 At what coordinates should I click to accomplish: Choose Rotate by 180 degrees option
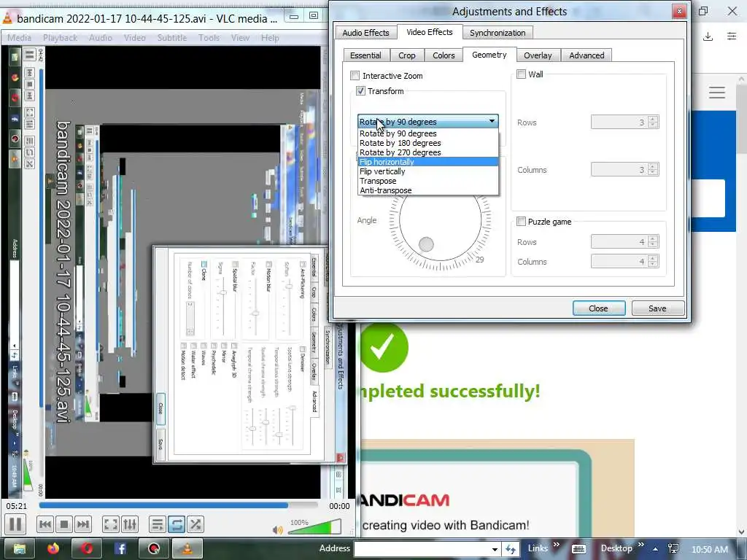pyautogui.click(x=428, y=143)
